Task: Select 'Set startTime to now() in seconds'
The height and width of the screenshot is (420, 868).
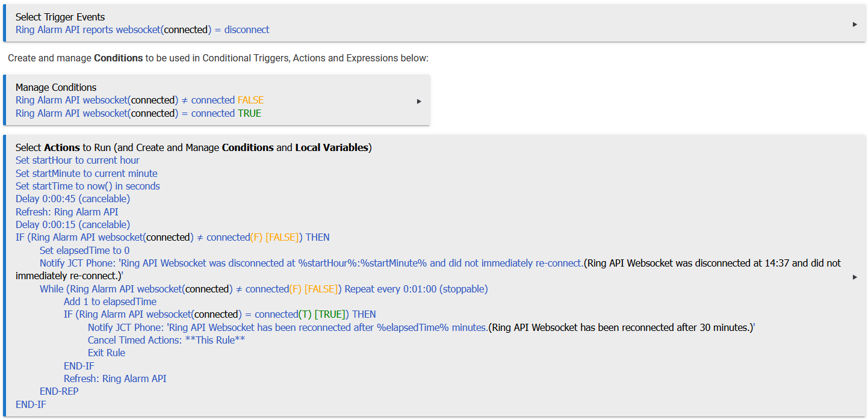Action: [x=88, y=186]
